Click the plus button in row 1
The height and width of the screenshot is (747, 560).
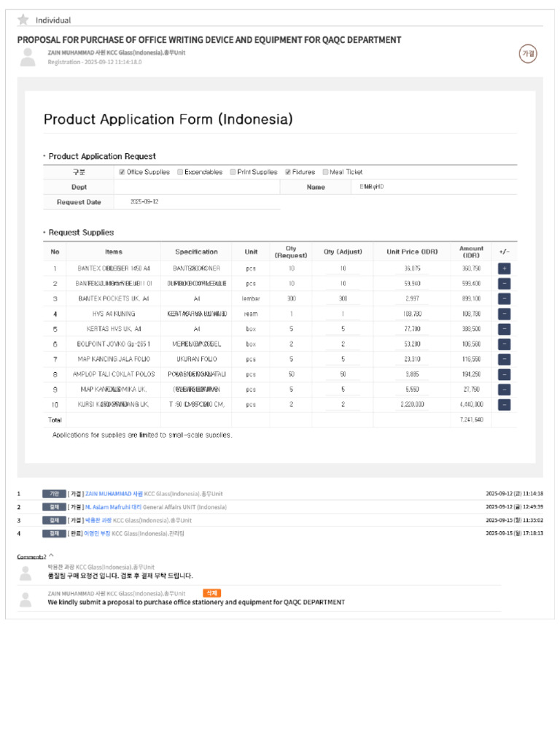point(505,268)
